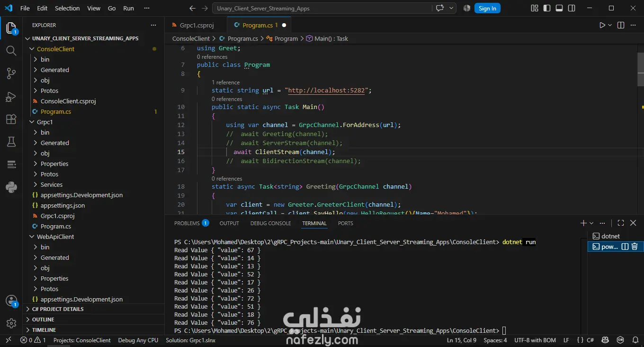Close the bottom panel
Viewport: 644px width, 347px height.
pyautogui.click(x=633, y=223)
